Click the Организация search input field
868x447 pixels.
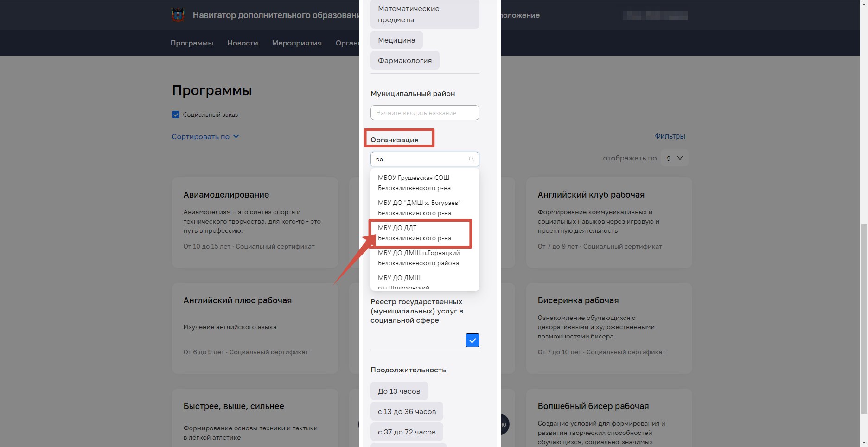[x=425, y=159]
